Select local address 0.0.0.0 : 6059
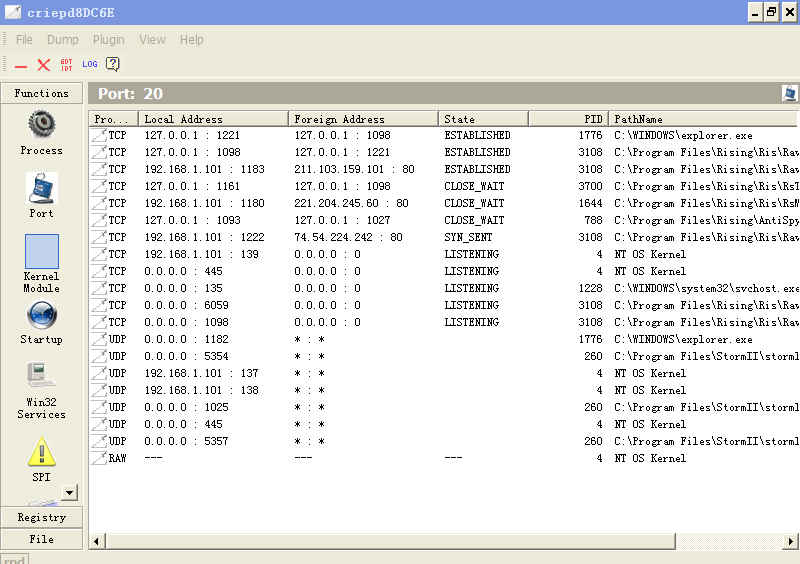 186,305
